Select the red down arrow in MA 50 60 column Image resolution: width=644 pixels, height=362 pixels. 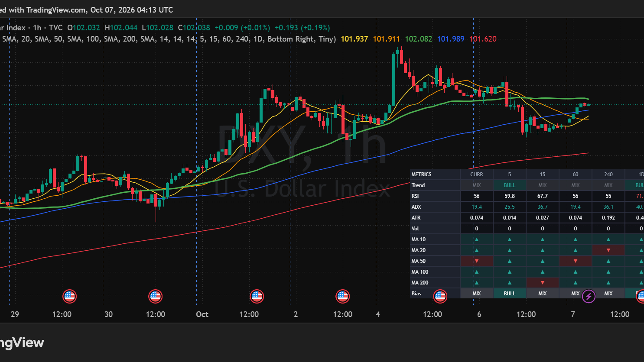[x=576, y=261]
